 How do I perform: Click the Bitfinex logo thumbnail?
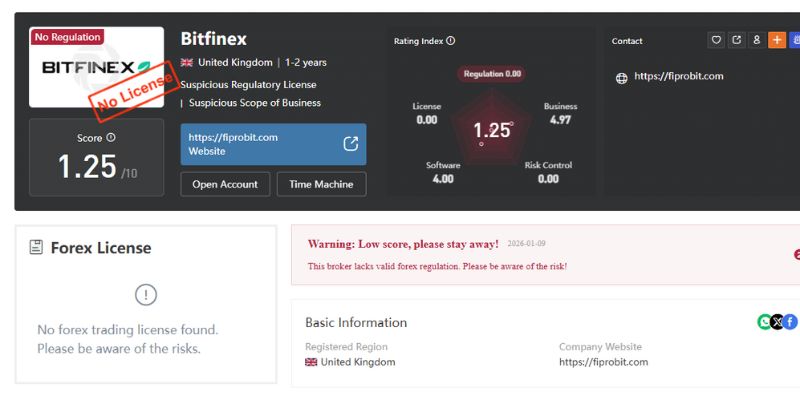(96, 67)
